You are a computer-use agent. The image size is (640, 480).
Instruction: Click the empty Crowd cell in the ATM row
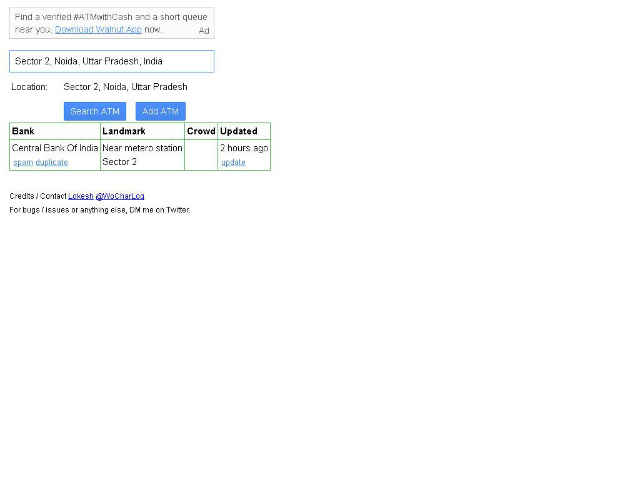tap(201, 155)
